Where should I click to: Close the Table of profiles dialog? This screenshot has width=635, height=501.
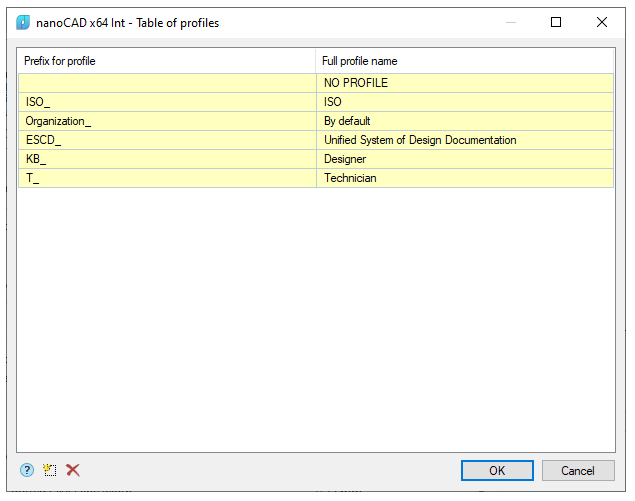pyautogui.click(x=602, y=22)
